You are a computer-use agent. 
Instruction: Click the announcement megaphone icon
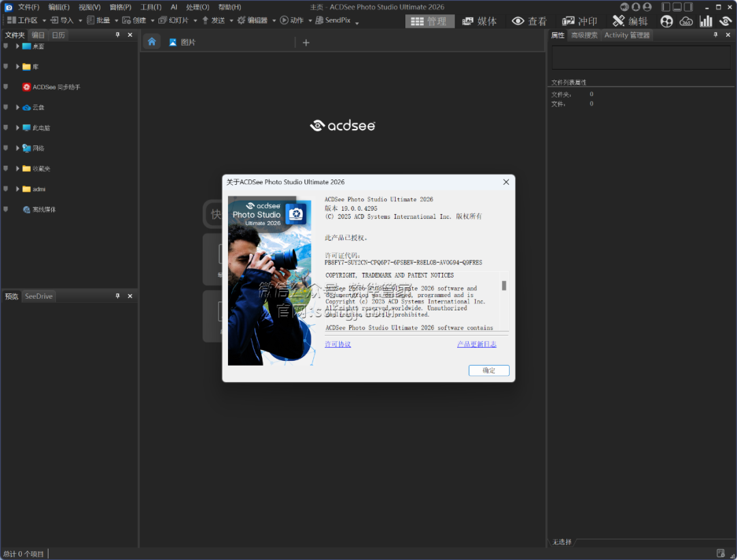624,7
